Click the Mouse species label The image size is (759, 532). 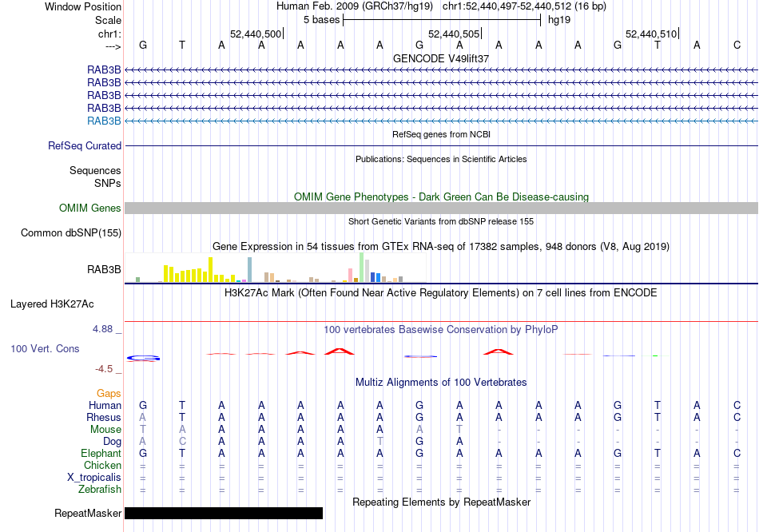point(106,430)
